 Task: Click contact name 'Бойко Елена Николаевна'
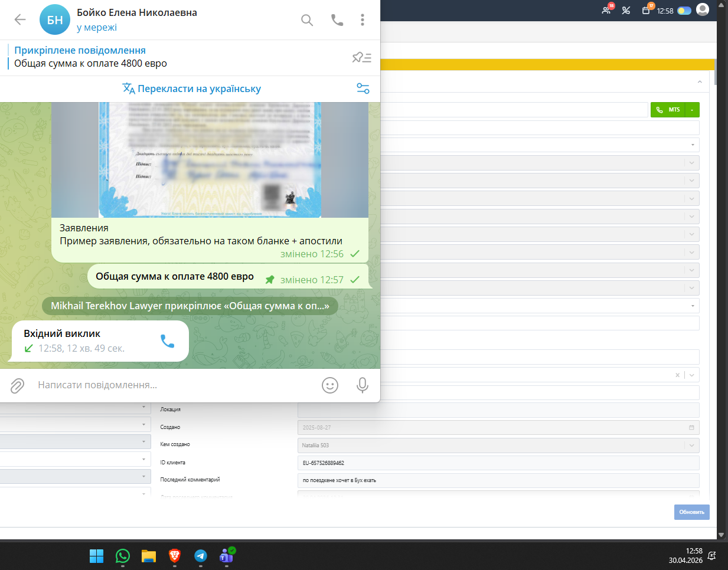[x=137, y=12]
